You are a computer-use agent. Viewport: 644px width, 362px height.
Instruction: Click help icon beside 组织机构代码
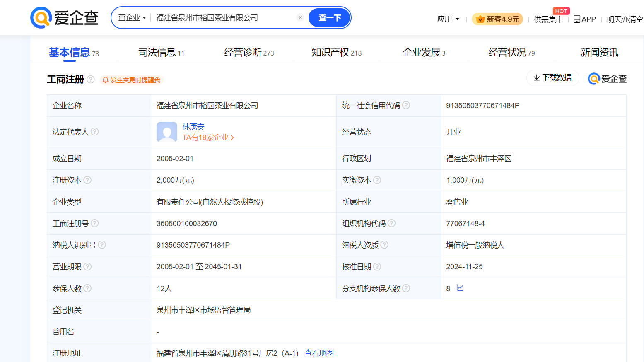coord(392,223)
